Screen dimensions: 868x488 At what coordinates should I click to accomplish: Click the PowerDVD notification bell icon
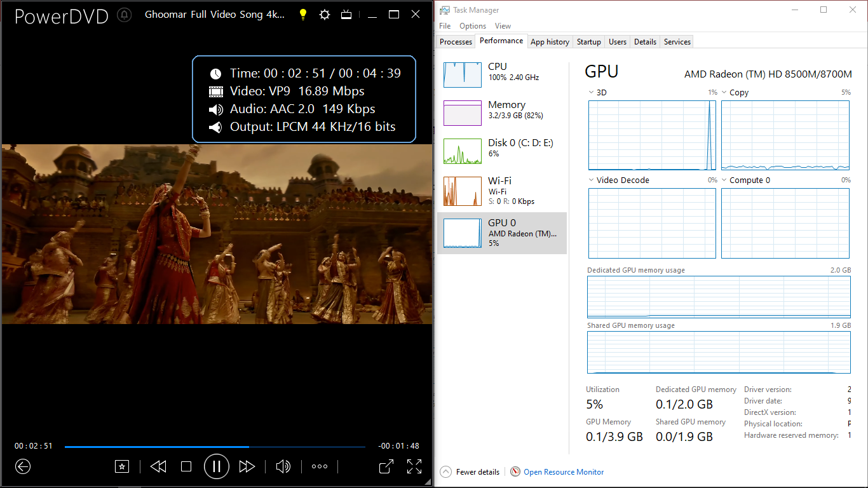coord(125,15)
